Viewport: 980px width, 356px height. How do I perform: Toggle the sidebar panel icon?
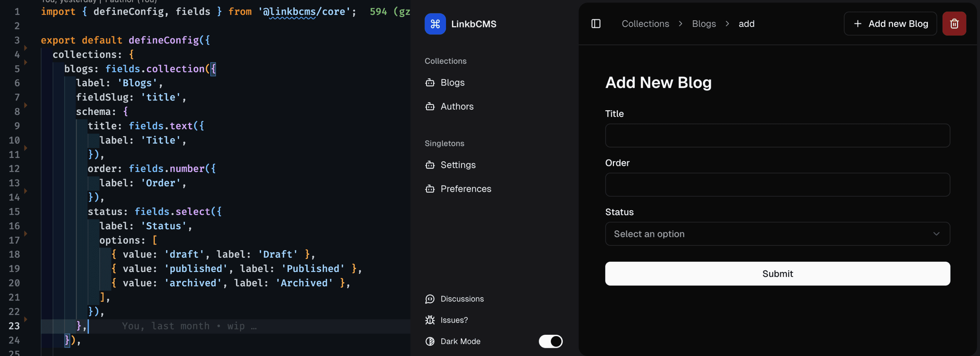596,24
